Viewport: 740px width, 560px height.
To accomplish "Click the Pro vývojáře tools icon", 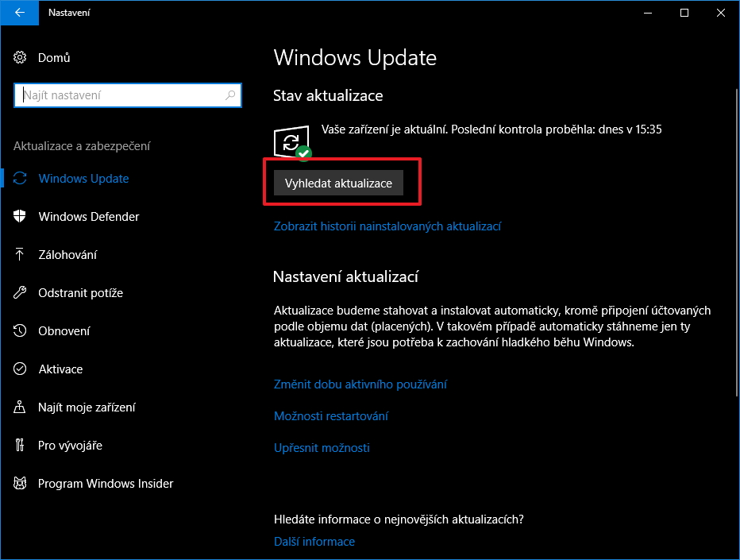I will click(20, 445).
